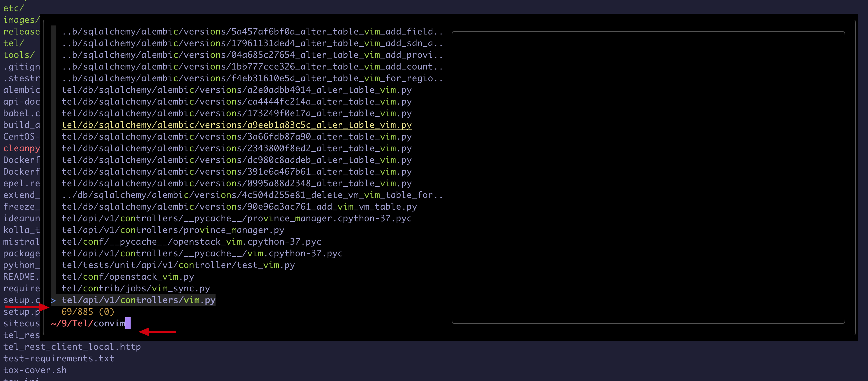The image size is (868, 381).
Task: Select the 4c504d255e81_delete_vm_vim_table result
Action: pyautogui.click(x=252, y=195)
